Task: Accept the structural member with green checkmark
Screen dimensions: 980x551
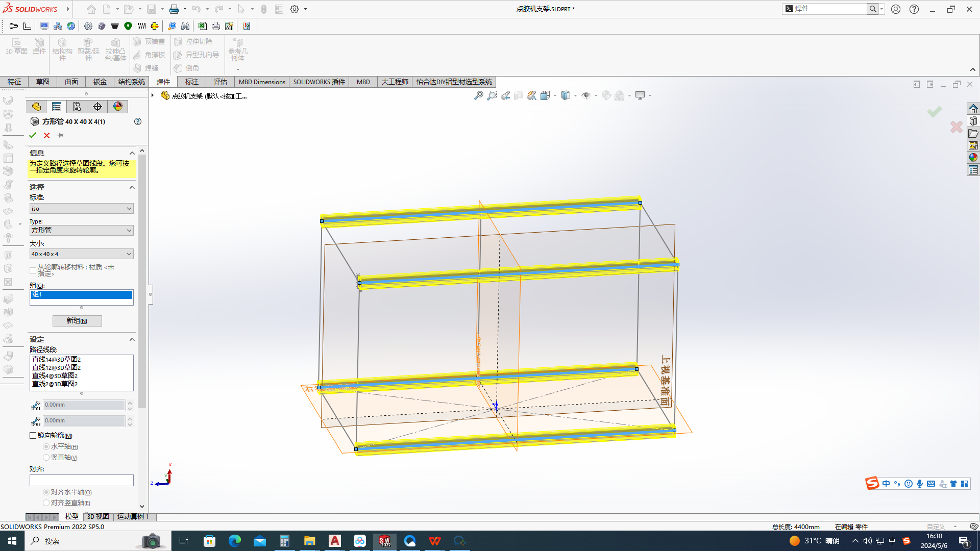Action: pyautogui.click(x=33, y=135)
